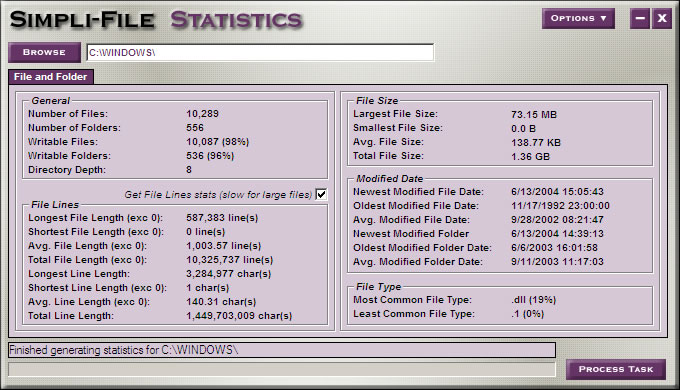The width and height of the screenshot is (680, 390).
Task: Click the Options button arrow icon
Action: point(603,19)
